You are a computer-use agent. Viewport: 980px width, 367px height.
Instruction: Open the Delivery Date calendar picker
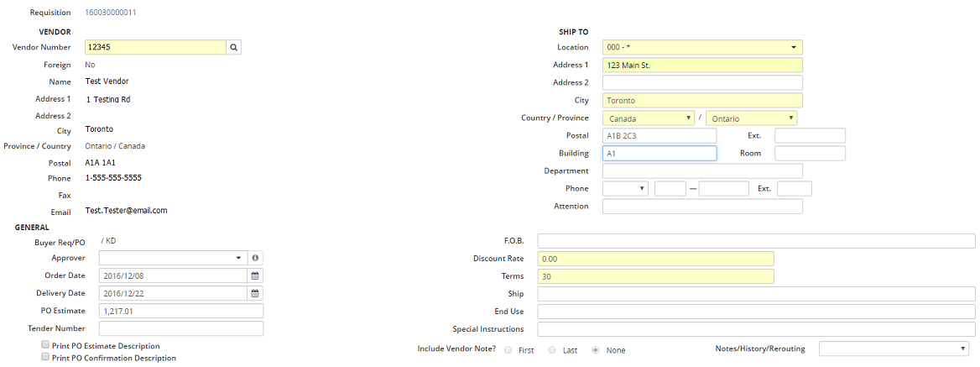tap(256, 293)
